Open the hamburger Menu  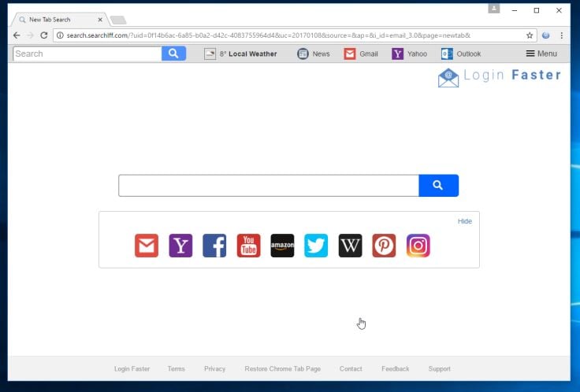(x=541, y=54)
